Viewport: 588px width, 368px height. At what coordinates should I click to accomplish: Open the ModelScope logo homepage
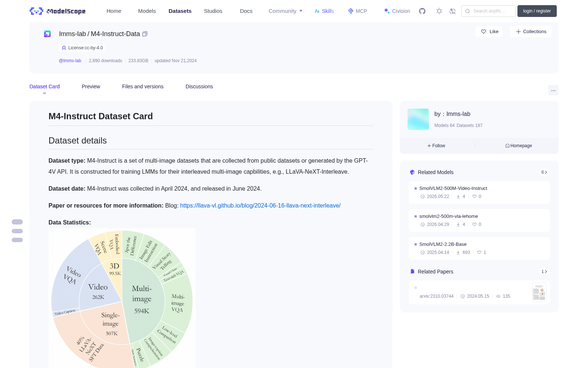pyautogui.click(x=58, y=11)
